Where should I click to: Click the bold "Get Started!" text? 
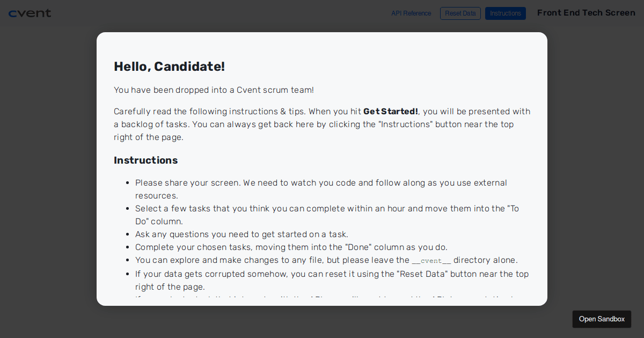[390, 111]
